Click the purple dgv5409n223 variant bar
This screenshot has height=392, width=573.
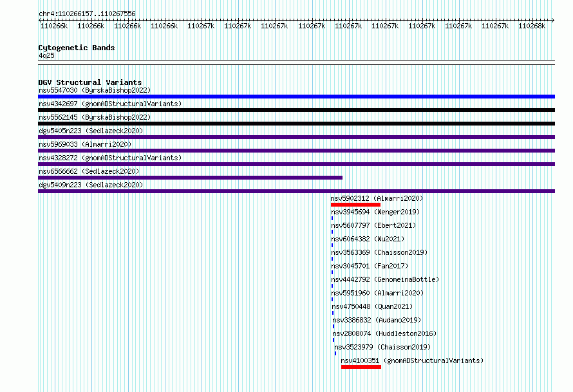point(296,191)
